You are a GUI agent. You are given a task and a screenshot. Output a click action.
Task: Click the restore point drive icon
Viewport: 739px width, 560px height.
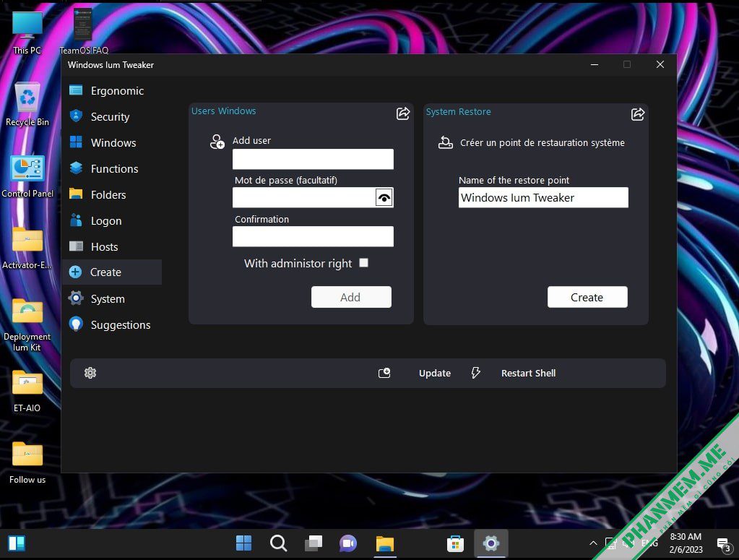pos(446,142)
